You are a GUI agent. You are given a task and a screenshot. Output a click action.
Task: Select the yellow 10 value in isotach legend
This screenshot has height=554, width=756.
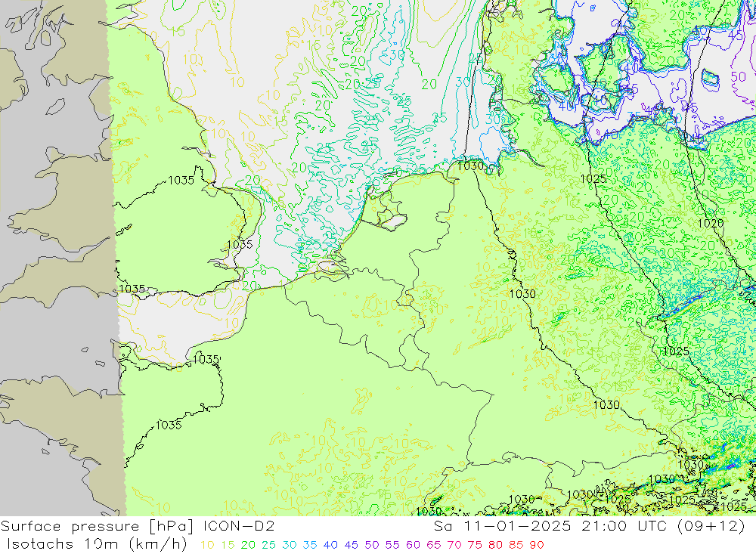pos(207,546)
